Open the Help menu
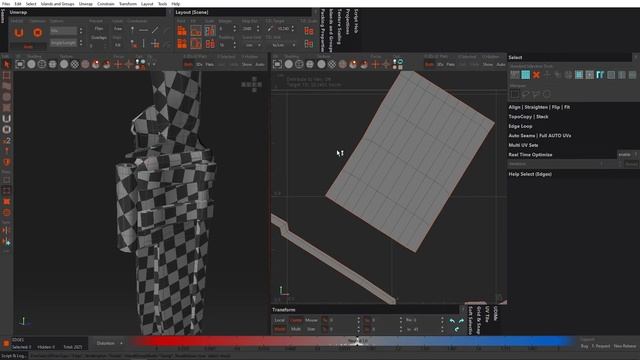The height and width of the screenshot is (360, 640). (176, 4)
